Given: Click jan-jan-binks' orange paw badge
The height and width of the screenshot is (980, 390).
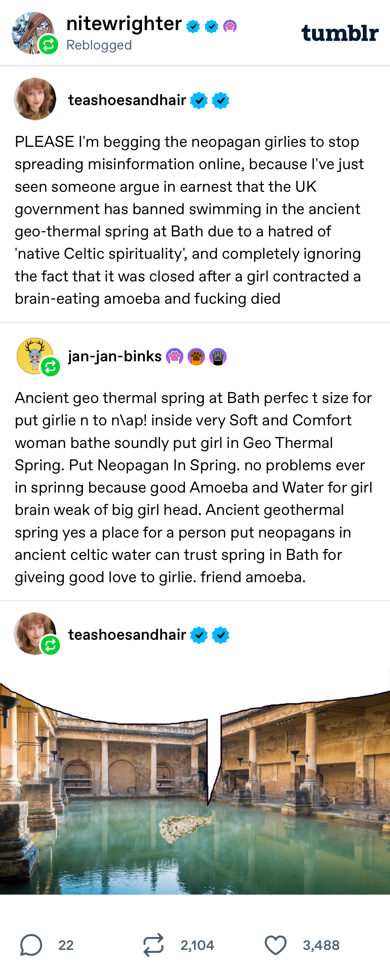Looking at the screenshot, I should (196, 357).
